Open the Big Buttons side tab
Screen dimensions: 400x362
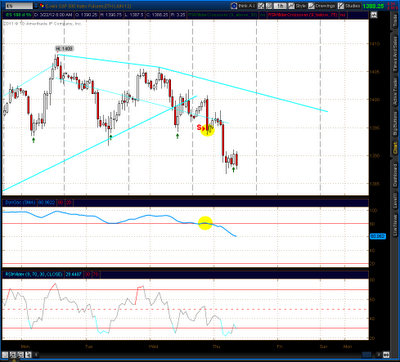tap(395, 124)
